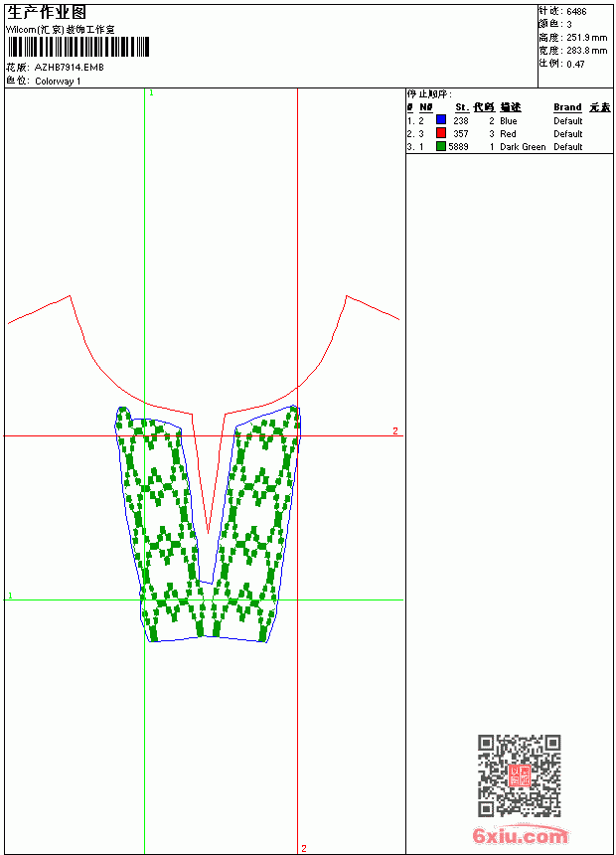This screenshot has height=855, width=616.
Task: Click the 5889 stitch count for Dark Green
Action: point(458,147)
